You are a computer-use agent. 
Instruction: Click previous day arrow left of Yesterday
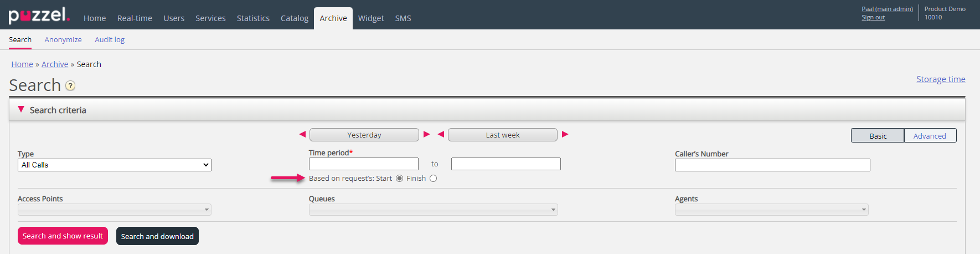point(302,134)
